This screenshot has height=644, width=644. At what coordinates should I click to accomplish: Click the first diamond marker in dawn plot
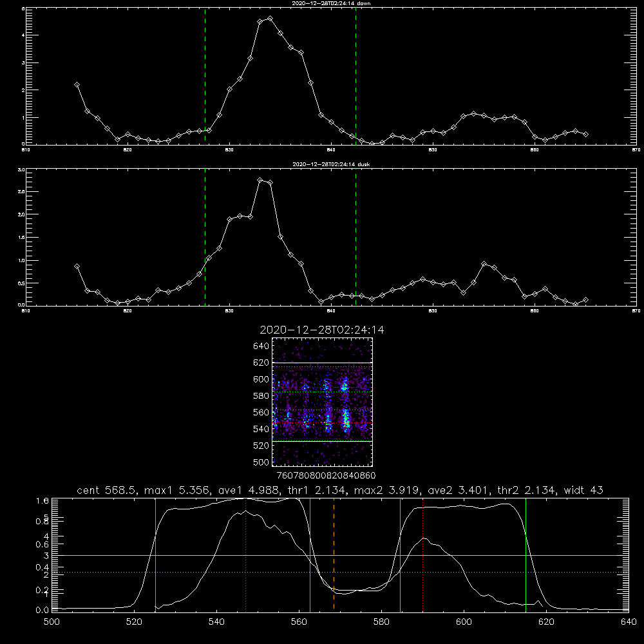click(77, 84)
